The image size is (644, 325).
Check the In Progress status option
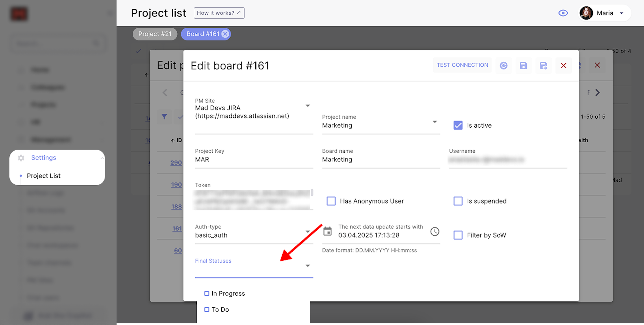207,293
